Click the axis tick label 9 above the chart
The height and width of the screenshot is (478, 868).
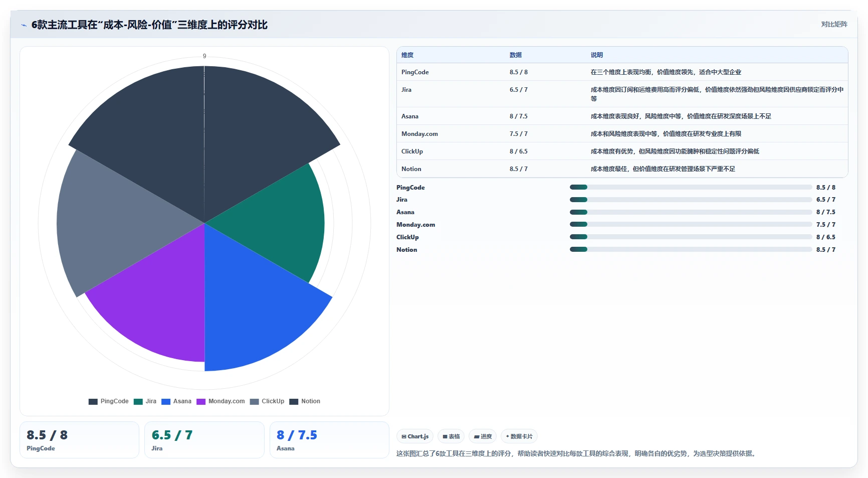pyautogui.click(x=204, y=56)
